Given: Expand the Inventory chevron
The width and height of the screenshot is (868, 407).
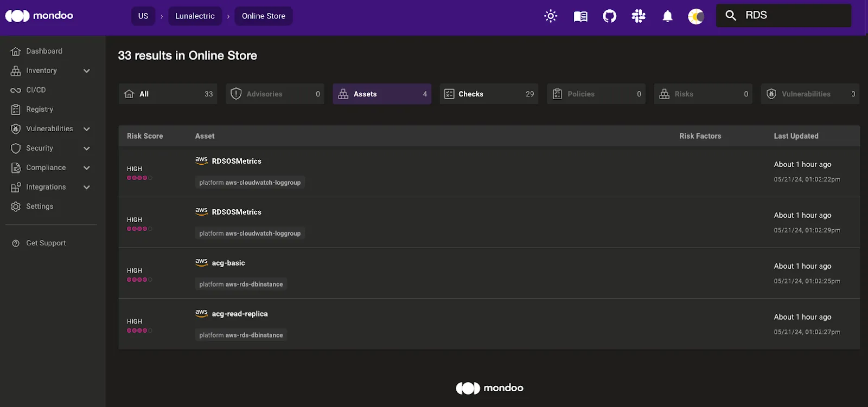Looking at the screenshot, I should [87, 71].
